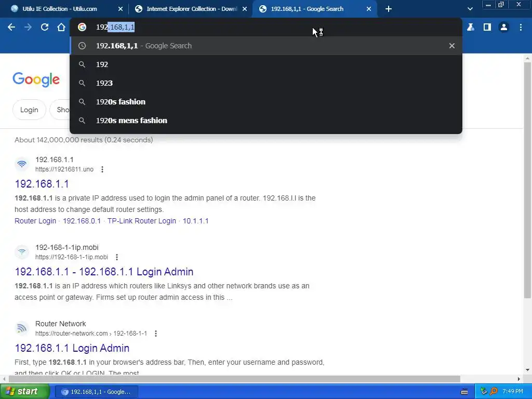Open the profile avatar menu
This screenshot has height=399, width=532.
504,27
